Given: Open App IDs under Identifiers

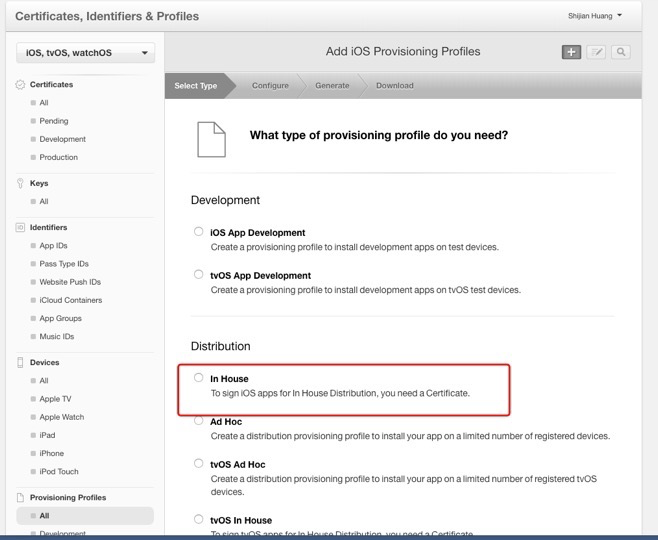Looking at the screenshot, I should point(54,246).
